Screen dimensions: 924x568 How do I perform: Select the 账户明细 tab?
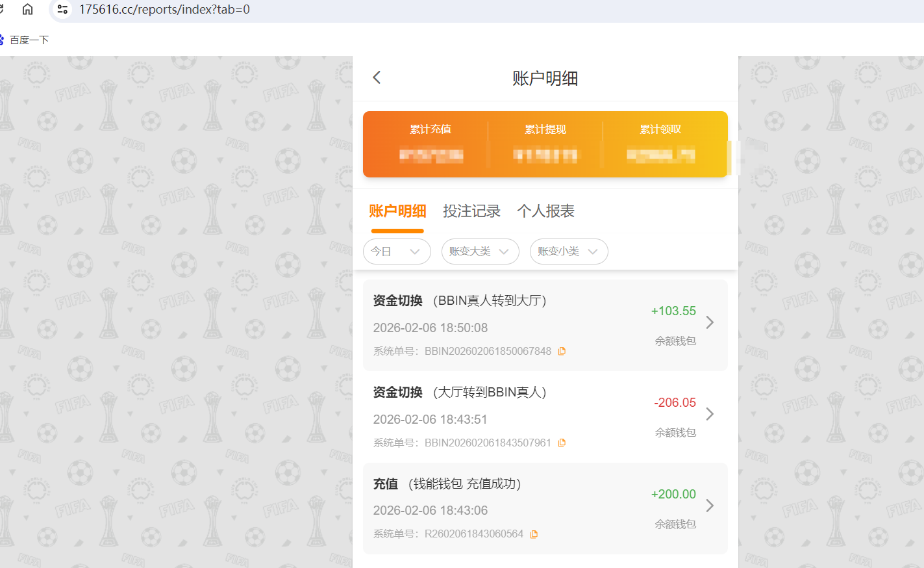click(397, 211)
